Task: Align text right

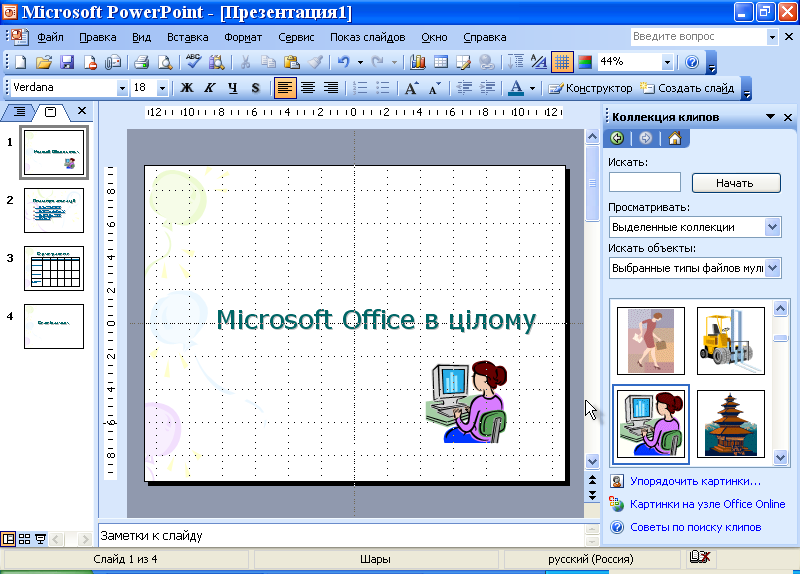Action: click(x=331, y=88)
